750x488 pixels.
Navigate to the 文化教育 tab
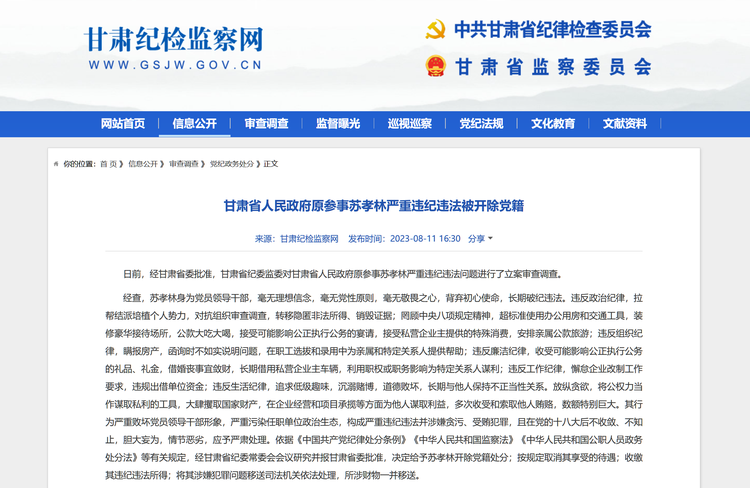coord(553,124)
